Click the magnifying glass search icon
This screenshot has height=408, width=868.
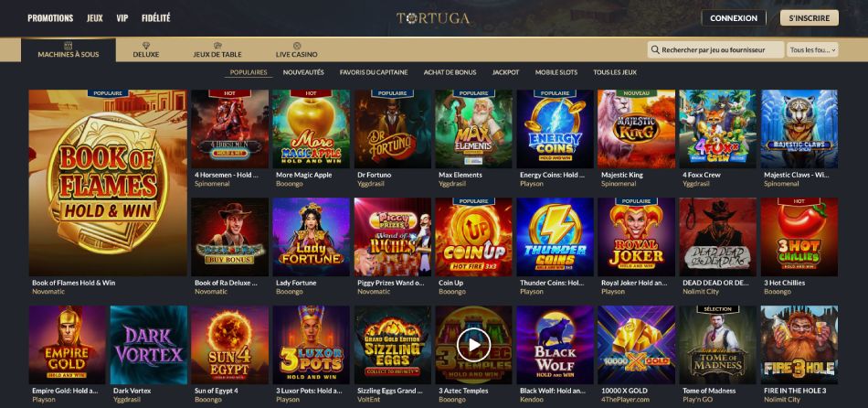pyautogui.click(x=655, y=50)
